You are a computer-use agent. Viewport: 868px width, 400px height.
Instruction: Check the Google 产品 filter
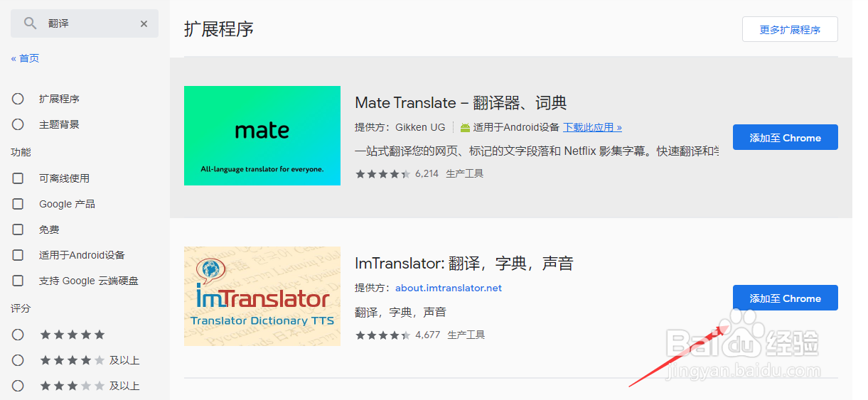(18, 204)
